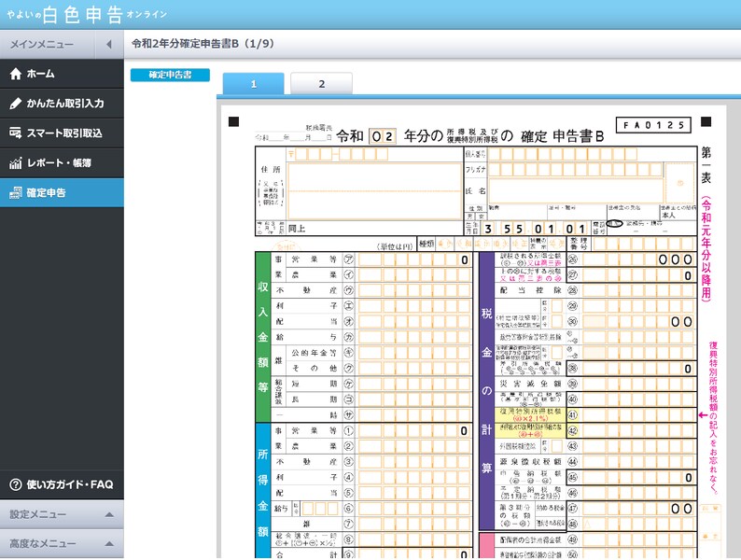741x560 pixels.
Task: Click 災害減免額 ㊴ amount field
Action: [638, 384]
